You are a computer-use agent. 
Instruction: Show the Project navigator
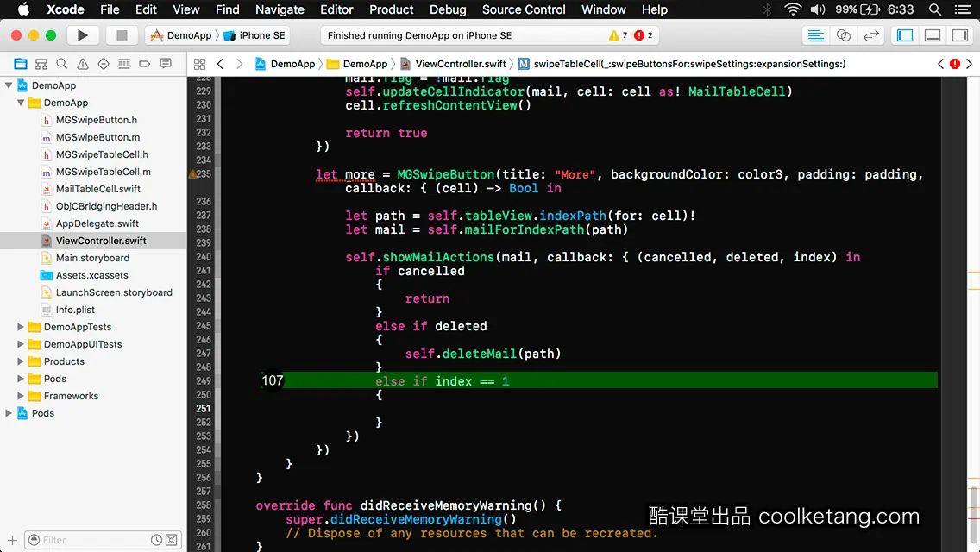[x=21, y=64]
